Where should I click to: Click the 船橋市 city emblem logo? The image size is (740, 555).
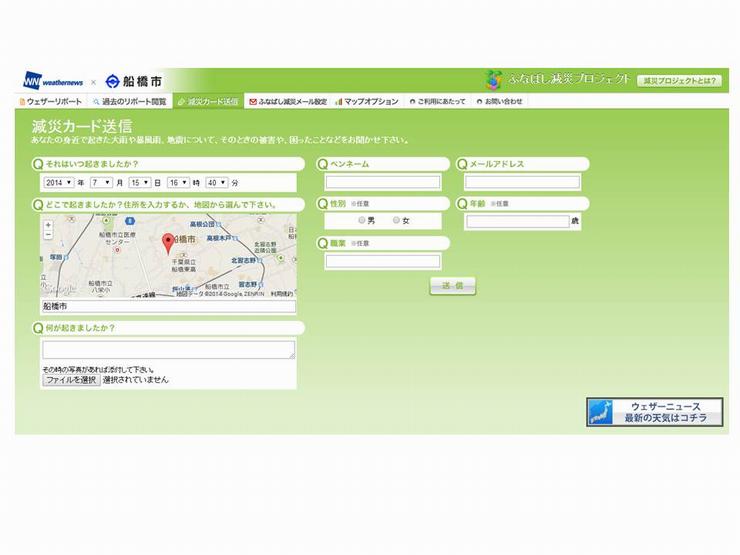click(x=134, y=81)
